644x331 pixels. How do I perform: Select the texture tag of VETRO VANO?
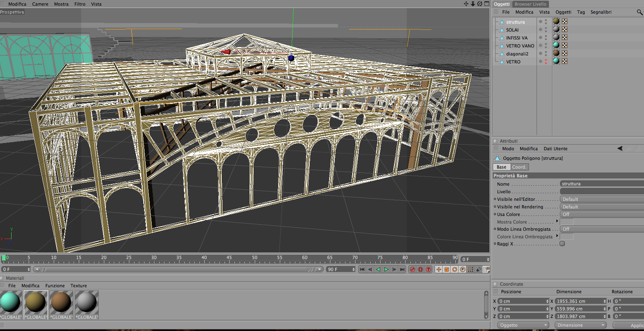556,45
